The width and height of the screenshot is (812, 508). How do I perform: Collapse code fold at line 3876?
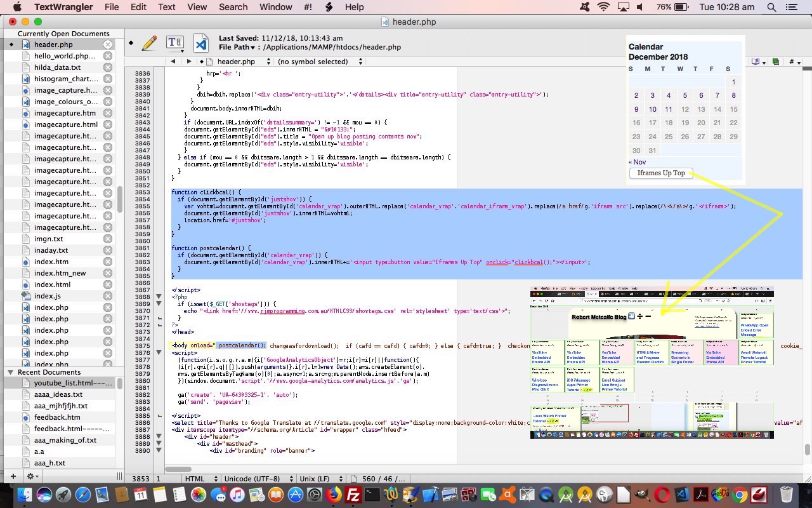point(158,353)
